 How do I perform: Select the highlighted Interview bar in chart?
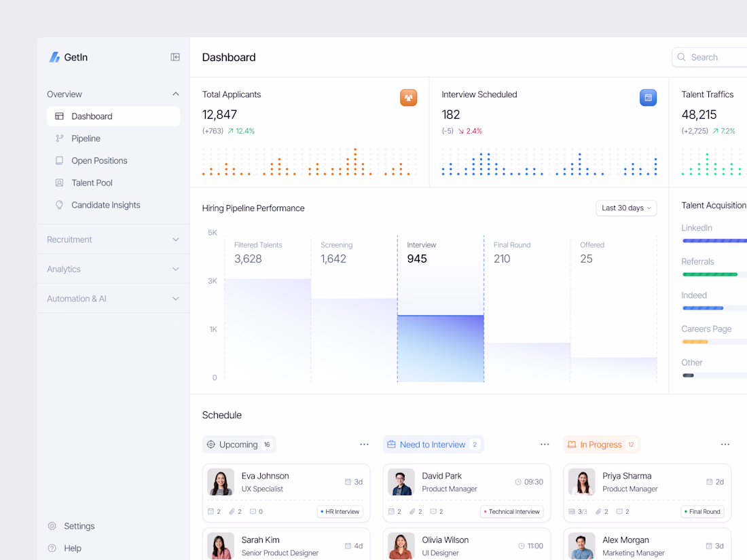tap(441, 349)
